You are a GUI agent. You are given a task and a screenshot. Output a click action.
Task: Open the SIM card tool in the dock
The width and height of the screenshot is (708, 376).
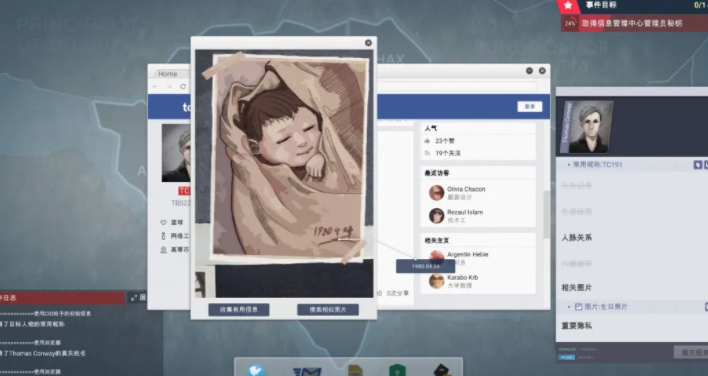(355, 370)
